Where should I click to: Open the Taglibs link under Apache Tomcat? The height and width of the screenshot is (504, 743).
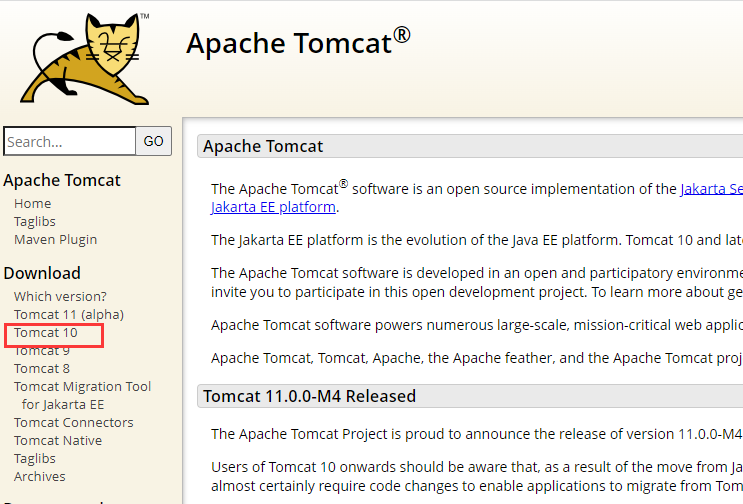(35, 221)
